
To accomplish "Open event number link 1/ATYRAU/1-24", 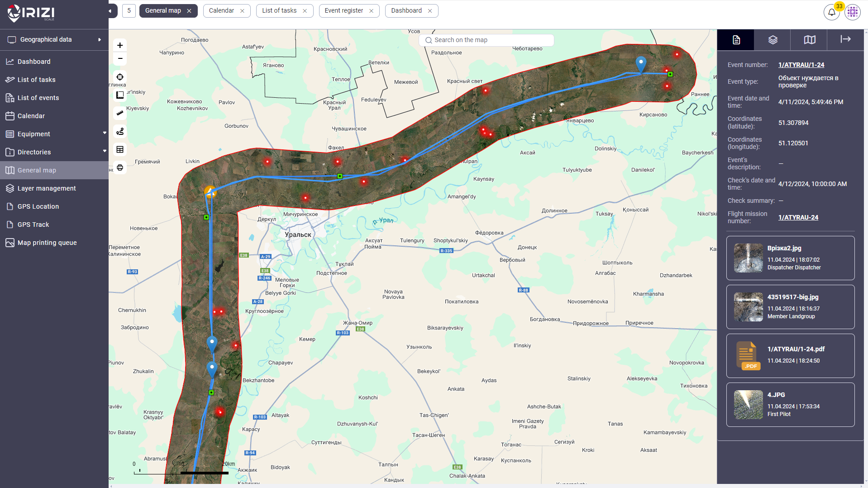I will click(x=801, y=65).
